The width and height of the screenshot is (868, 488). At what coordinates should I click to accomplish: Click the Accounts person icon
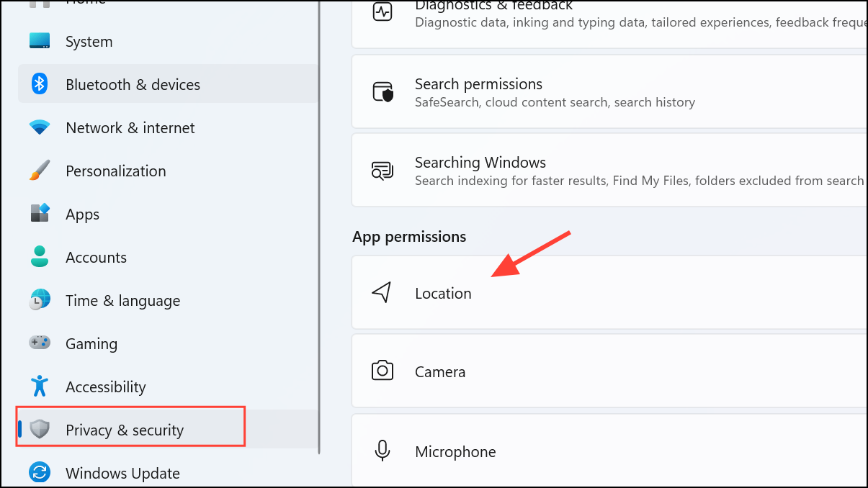(40, 257)
